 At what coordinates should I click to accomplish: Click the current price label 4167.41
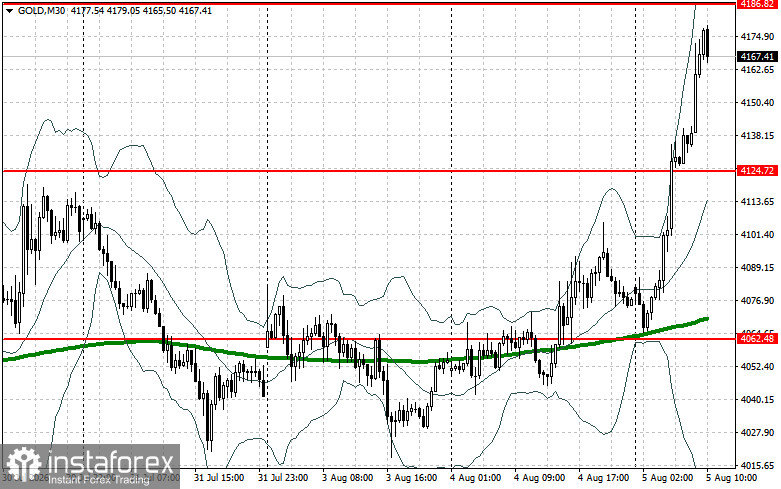tap(757, 57)
